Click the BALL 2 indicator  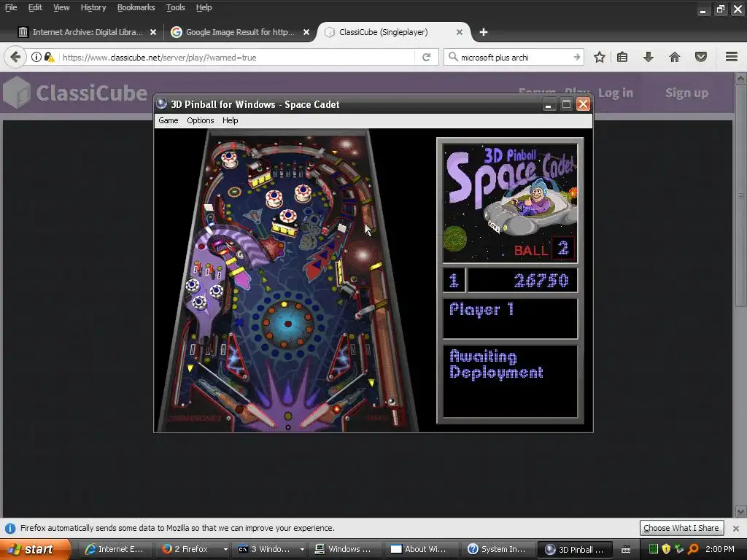click(543, 249)
